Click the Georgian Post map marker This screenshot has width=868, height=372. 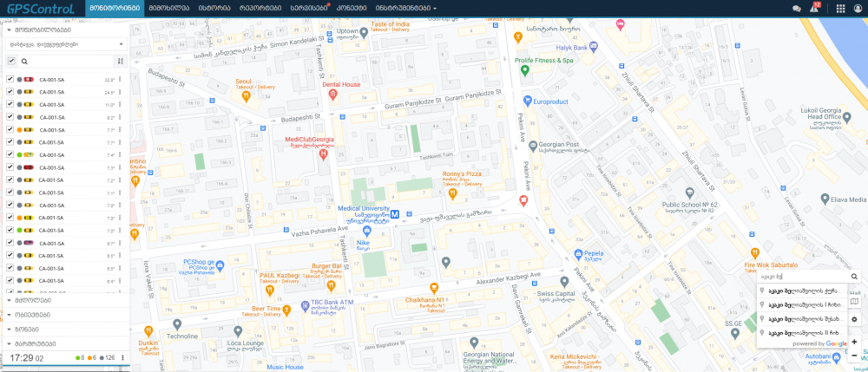click(533, 146)
